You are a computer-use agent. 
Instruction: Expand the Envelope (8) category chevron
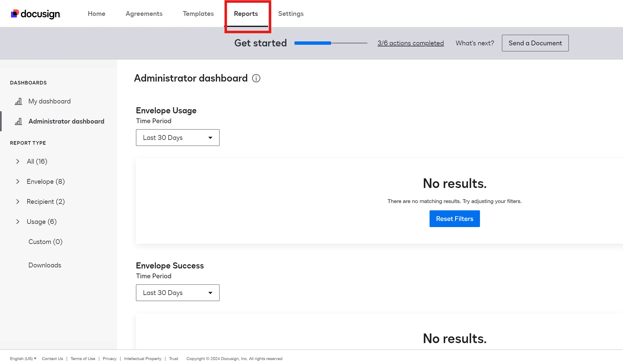(18, 181)
